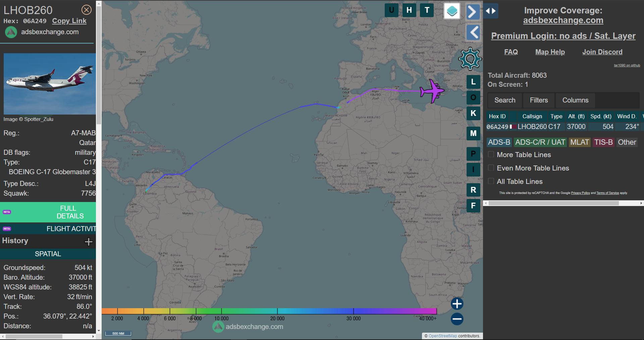
Task: Open Premium Login link
Action: 563,36
